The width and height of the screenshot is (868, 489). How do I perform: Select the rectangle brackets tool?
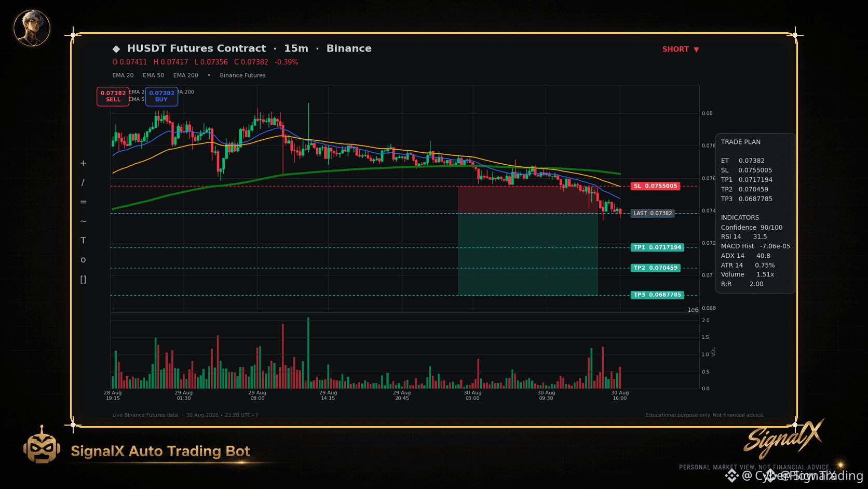click(83, 280)
